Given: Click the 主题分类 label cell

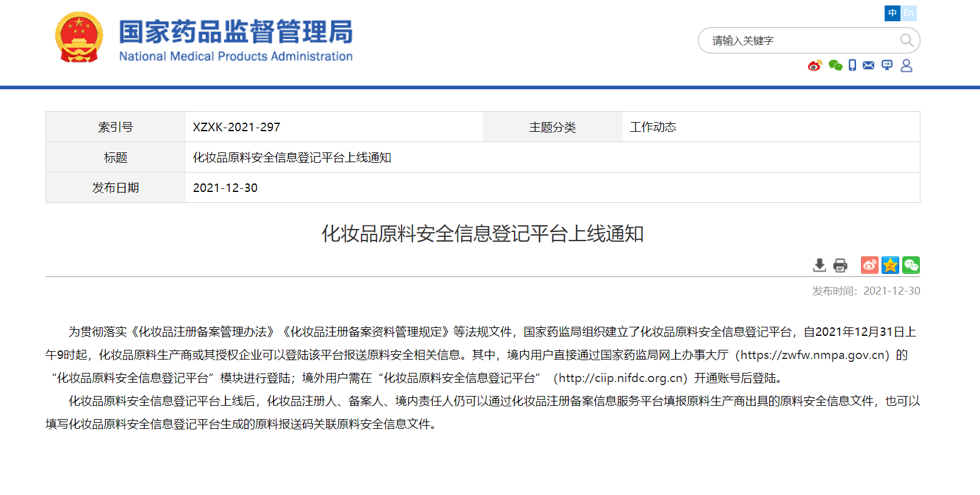Looking at the screenshot, I should tap(552, 127).
